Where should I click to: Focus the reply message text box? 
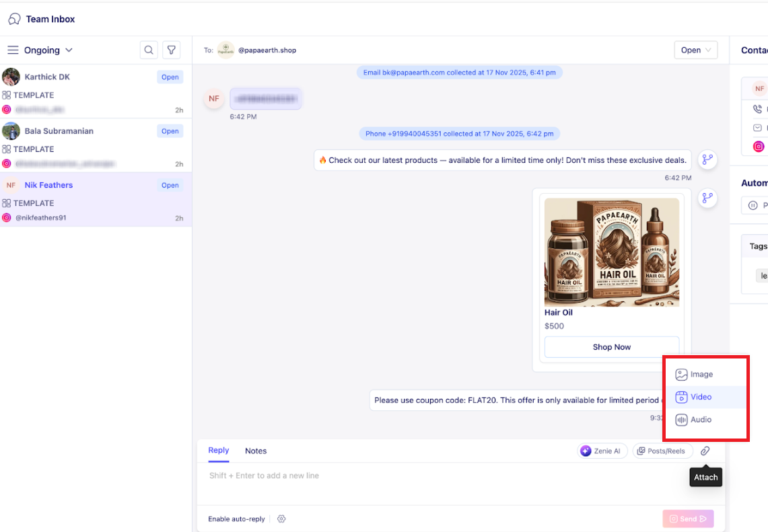tap(460, 484)
